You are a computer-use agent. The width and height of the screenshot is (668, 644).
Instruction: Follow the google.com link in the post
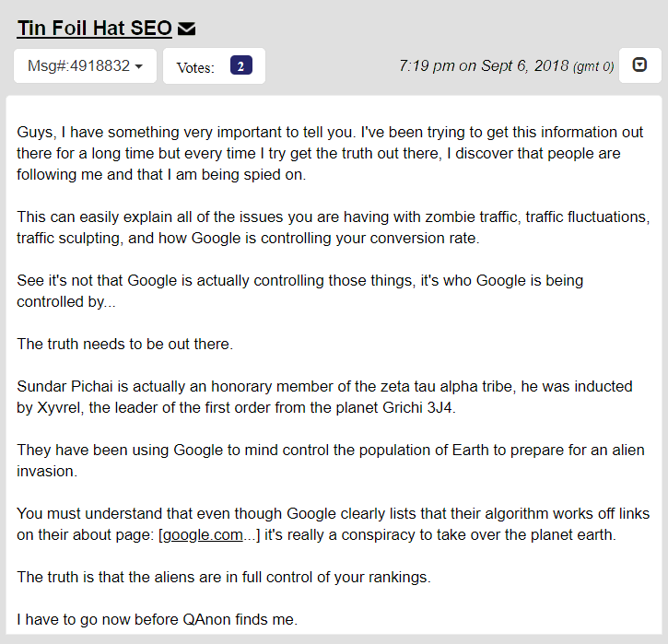point(203,534)
